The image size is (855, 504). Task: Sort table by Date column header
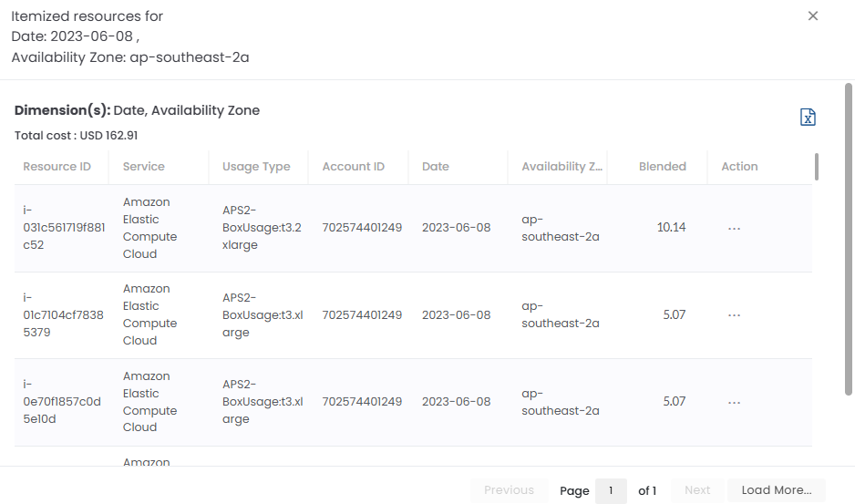(436, 167)
